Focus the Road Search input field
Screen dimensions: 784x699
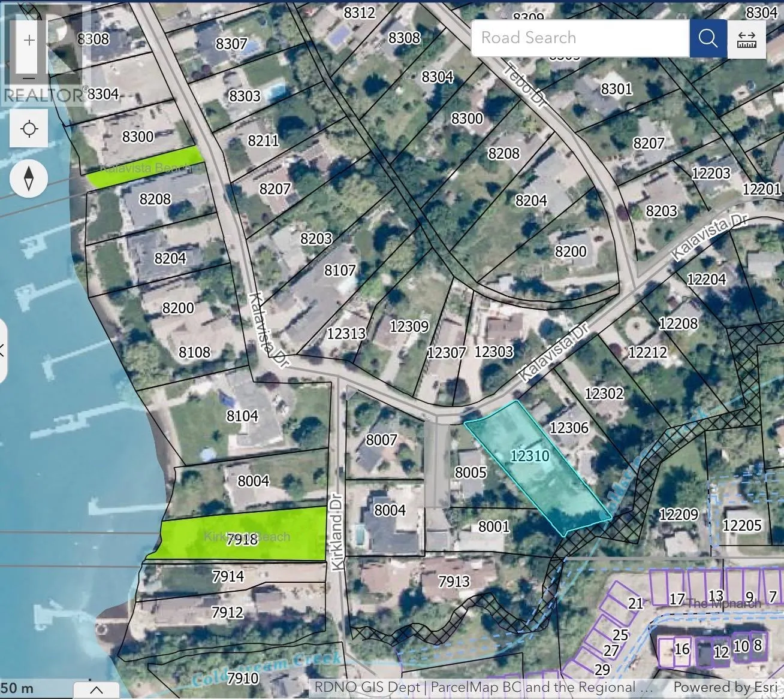point(580,38)
